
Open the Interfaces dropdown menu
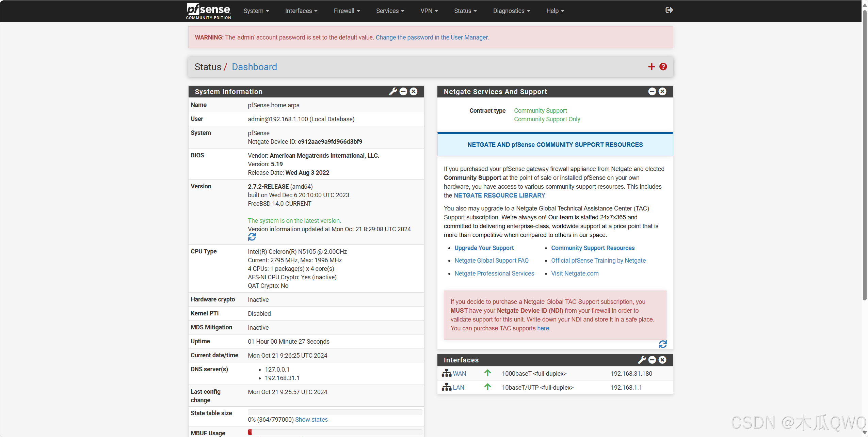pos(301,11)
